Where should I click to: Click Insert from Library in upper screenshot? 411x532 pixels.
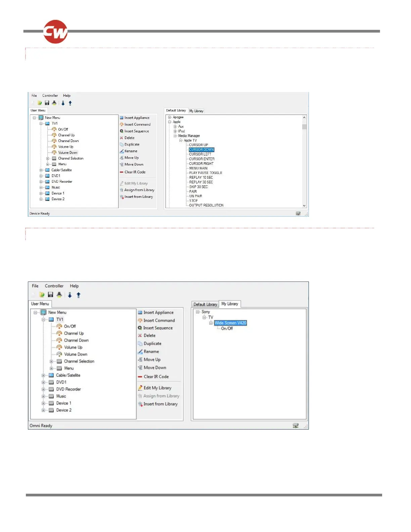pos(136,197)
